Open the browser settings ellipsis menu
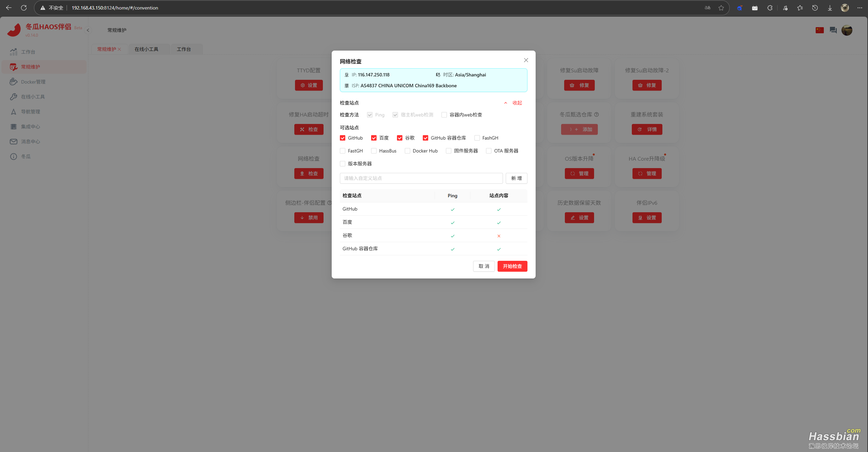The image size is (868, 452). (x=860, y=8)
